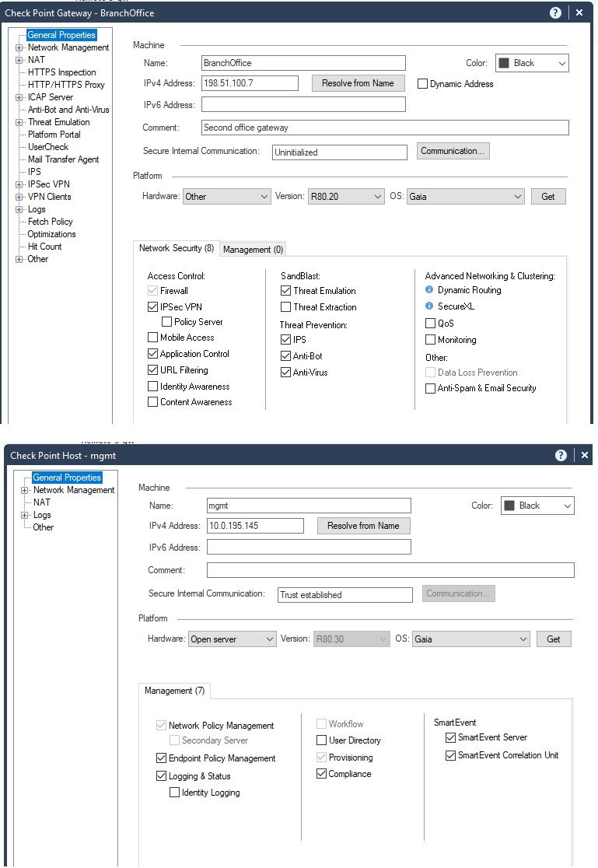
Task: Enable the Mobile Access blade checkbox
Action: 153,337
